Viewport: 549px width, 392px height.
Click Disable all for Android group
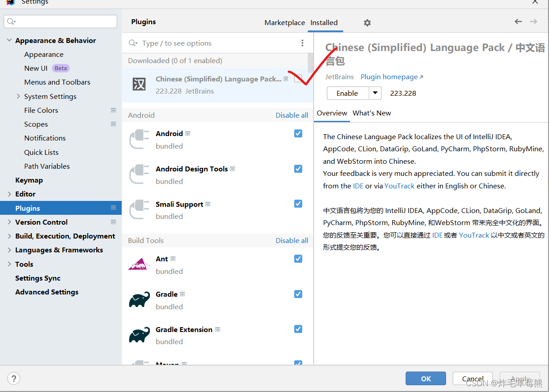tap(292, 115)
